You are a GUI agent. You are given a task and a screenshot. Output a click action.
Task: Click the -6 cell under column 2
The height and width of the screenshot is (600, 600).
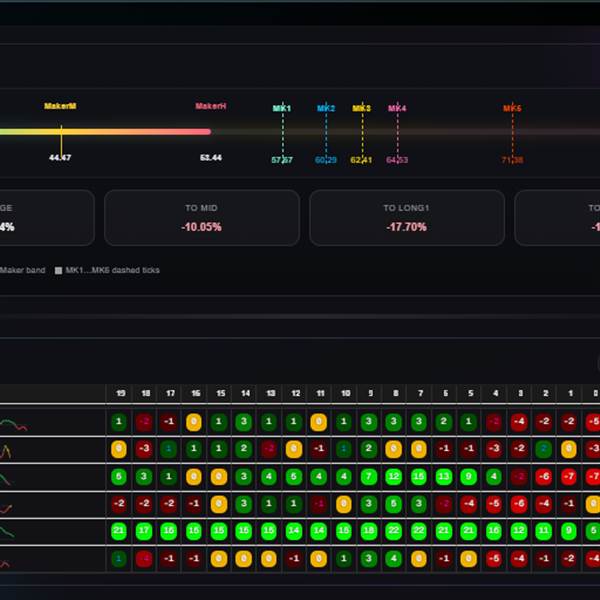click(544, 477)
